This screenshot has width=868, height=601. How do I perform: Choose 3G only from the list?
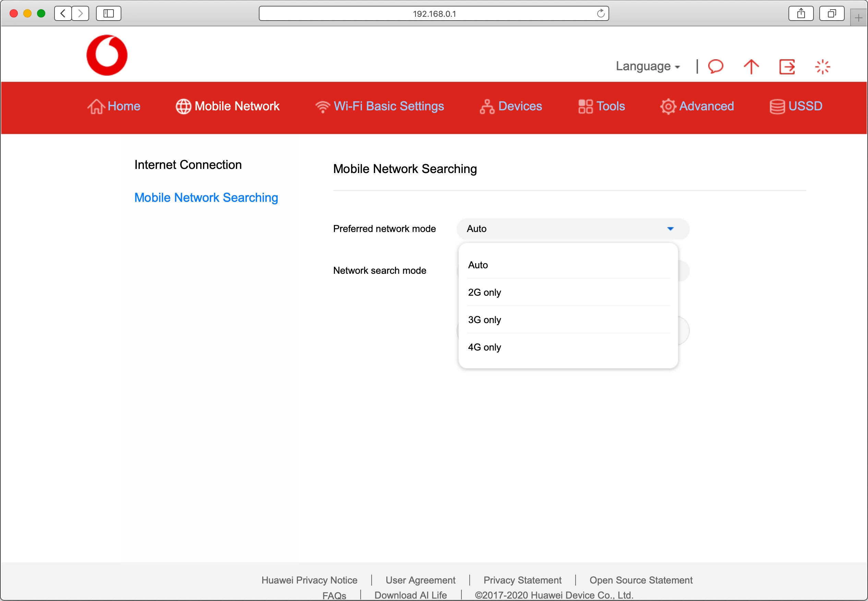pos(484,320)
